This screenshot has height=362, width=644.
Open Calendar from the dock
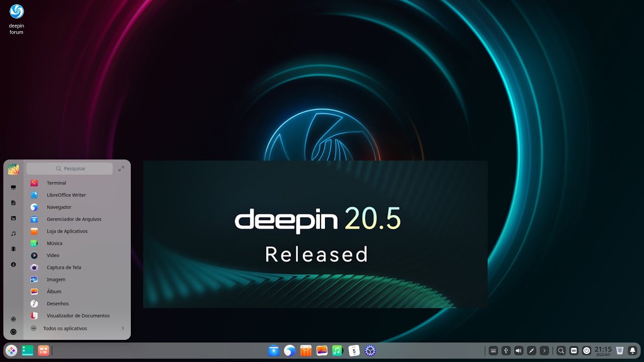tap(354, 350)
